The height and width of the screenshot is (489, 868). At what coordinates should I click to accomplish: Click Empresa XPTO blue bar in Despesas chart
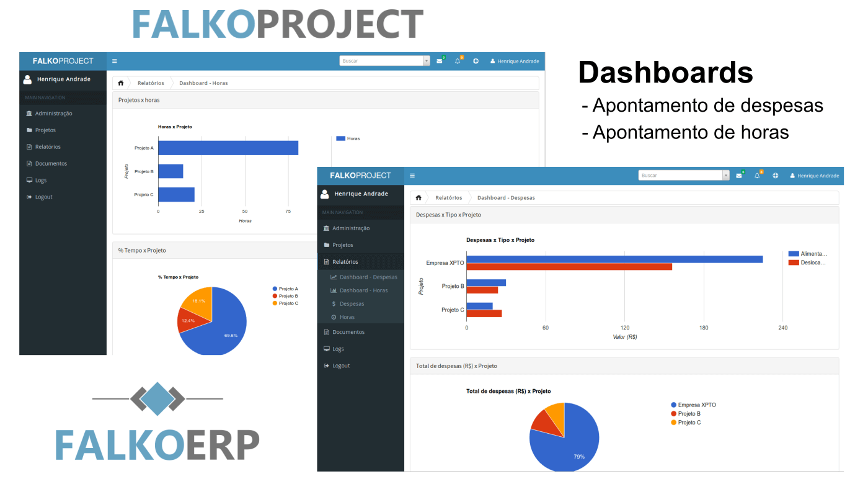[614, 259]
